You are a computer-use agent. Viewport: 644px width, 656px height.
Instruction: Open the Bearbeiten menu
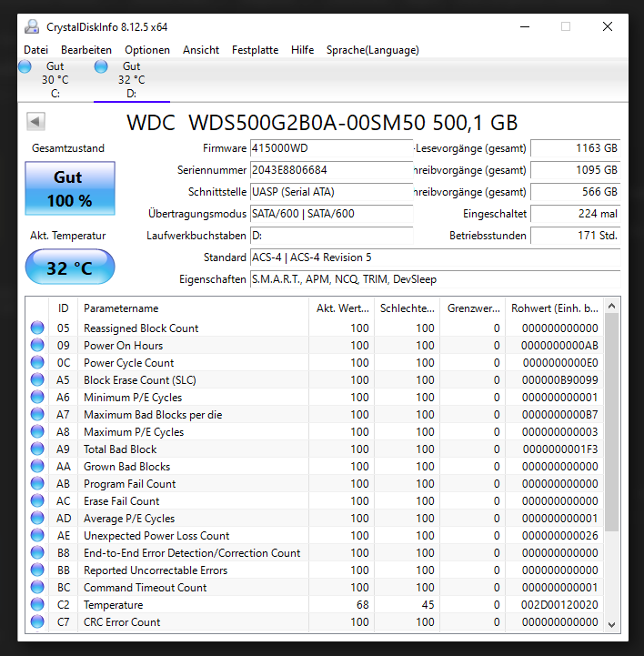click(86, 50)
